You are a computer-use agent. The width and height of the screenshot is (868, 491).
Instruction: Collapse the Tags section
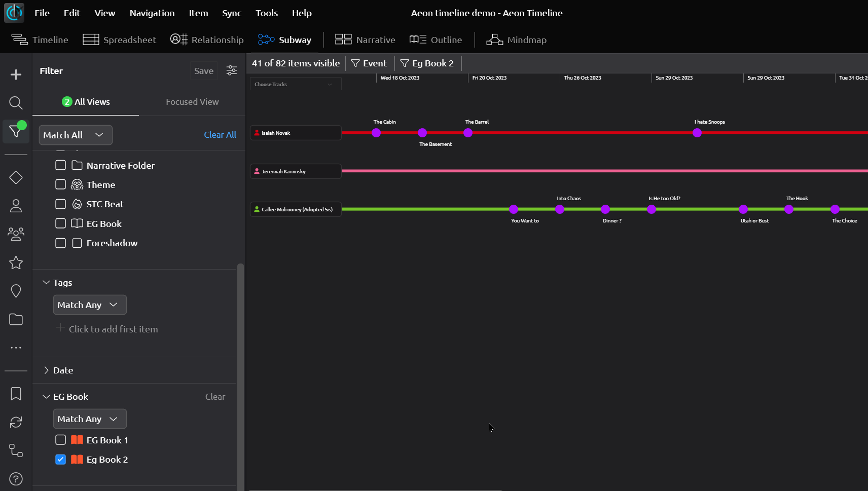(x=46, y=282)
